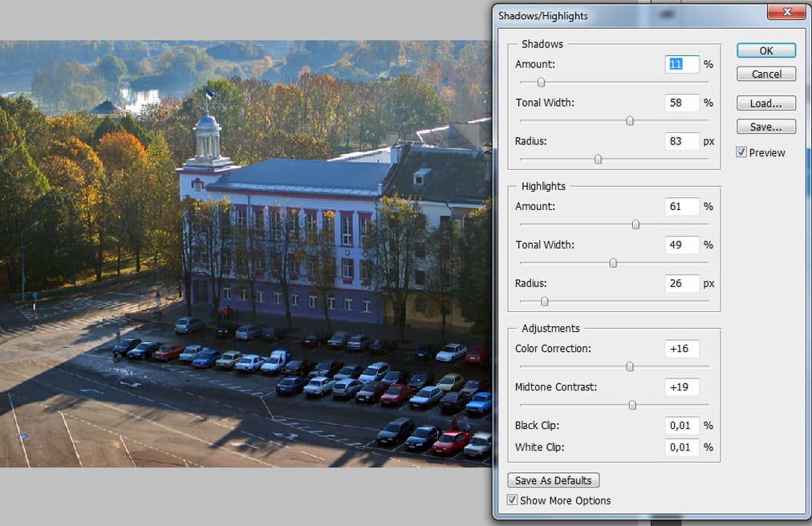Open Load... settings button
The width and height of the screenshot is (812, 526).
coord(766,103)
